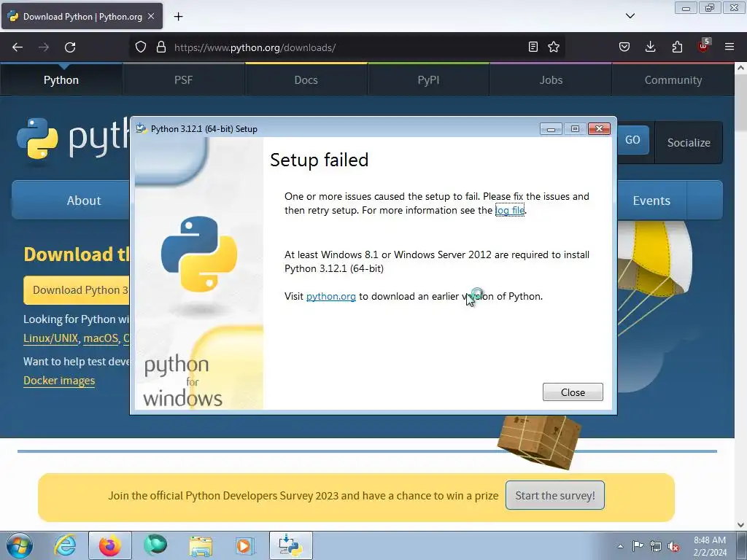
Task: Select the Python installer taskbar icon
Action: pos(290,545)
